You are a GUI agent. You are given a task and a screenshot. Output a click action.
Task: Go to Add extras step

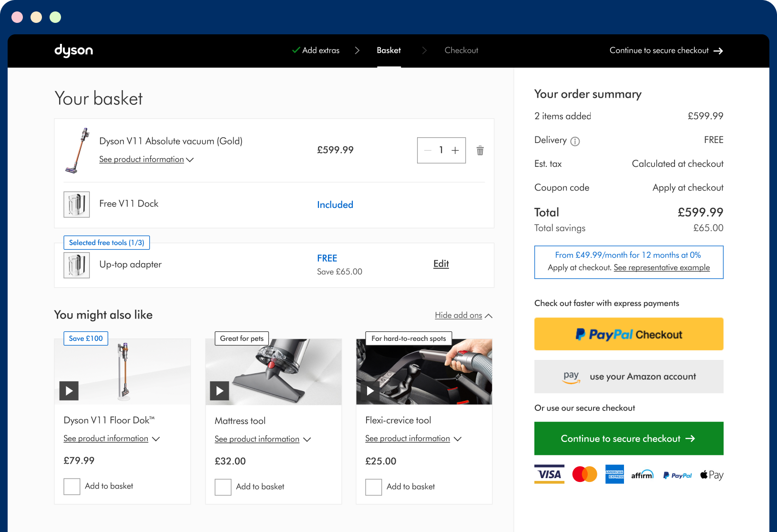click(316, 51)
